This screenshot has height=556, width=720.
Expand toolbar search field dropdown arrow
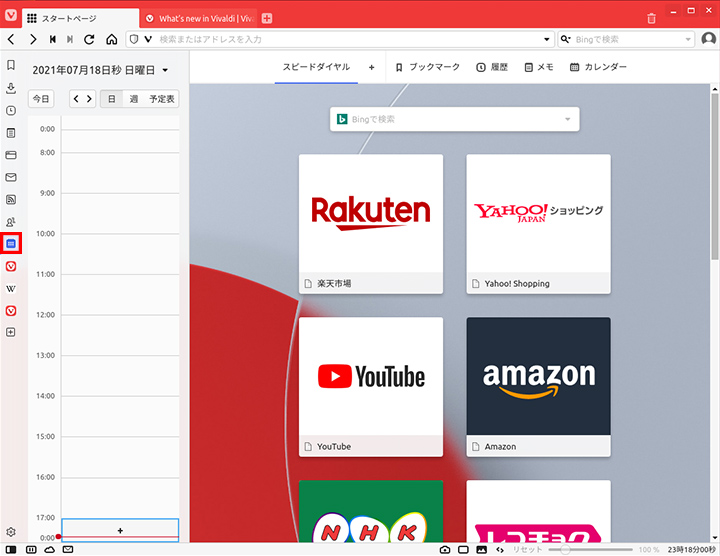(688, 39)
